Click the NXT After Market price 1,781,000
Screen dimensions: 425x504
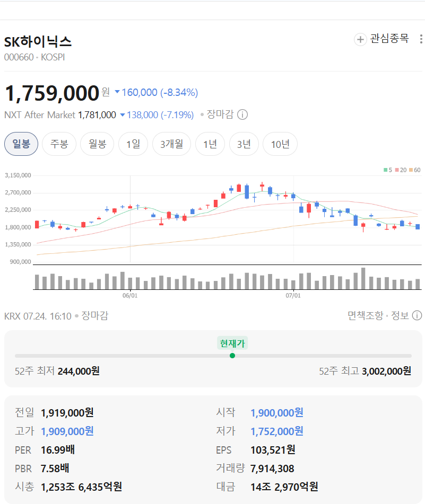[x=97, y=115]
